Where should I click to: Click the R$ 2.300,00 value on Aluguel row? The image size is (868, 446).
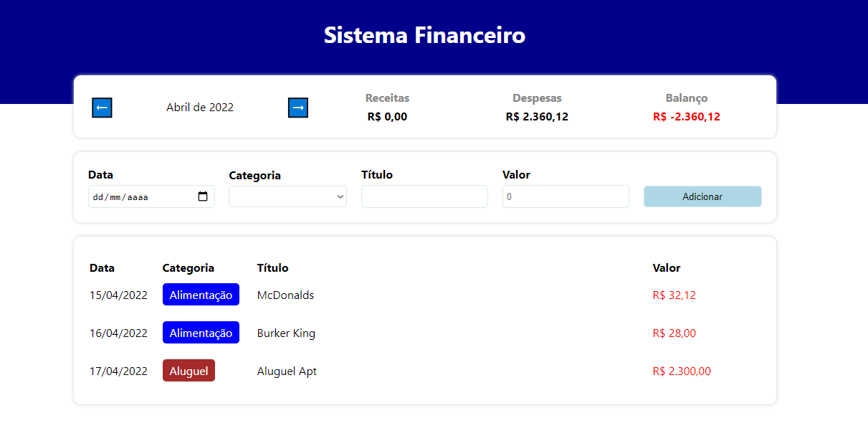coord(682,371)
